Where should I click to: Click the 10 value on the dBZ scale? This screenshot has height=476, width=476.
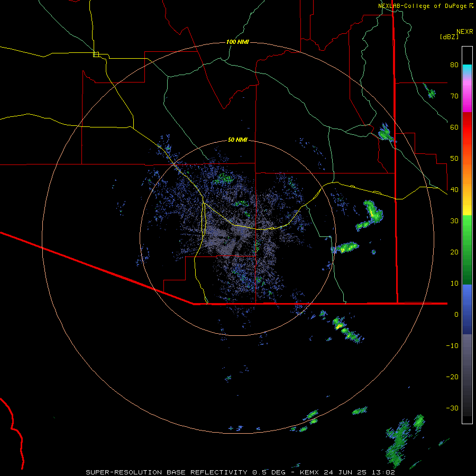point(454,283)
